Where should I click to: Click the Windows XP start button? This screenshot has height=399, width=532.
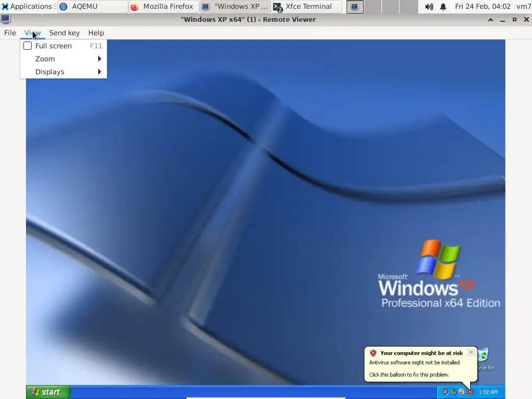48,392
